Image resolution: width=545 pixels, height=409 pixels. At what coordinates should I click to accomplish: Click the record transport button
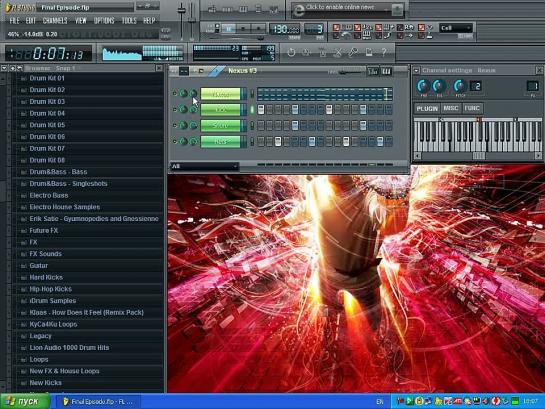click(259, 29)
